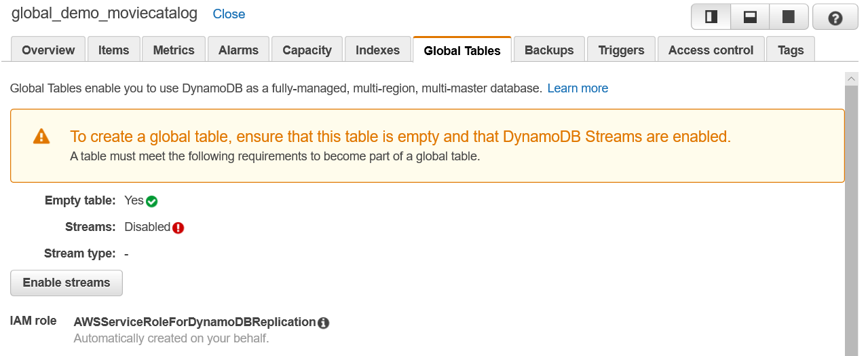This screenshot has height=356, width=868.
Task: Switch to bottom split panel layout
Action: pos(750,17)
